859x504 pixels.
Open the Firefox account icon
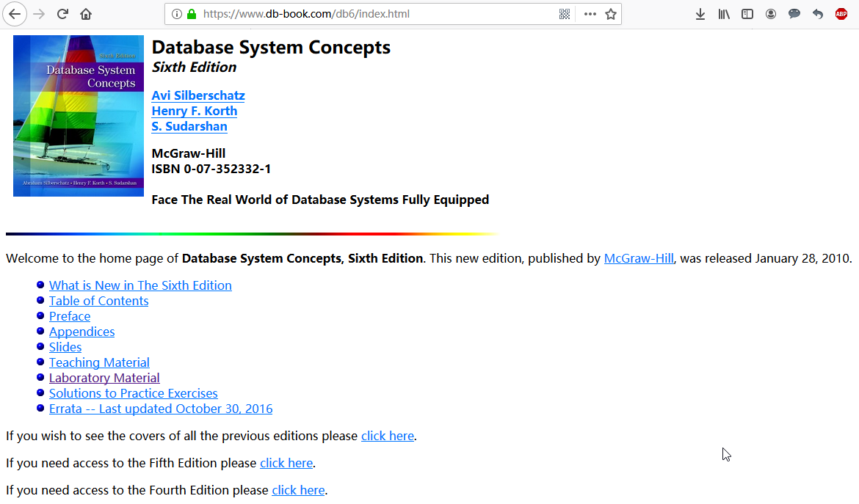pyautogui.click(x=771, y=14)
